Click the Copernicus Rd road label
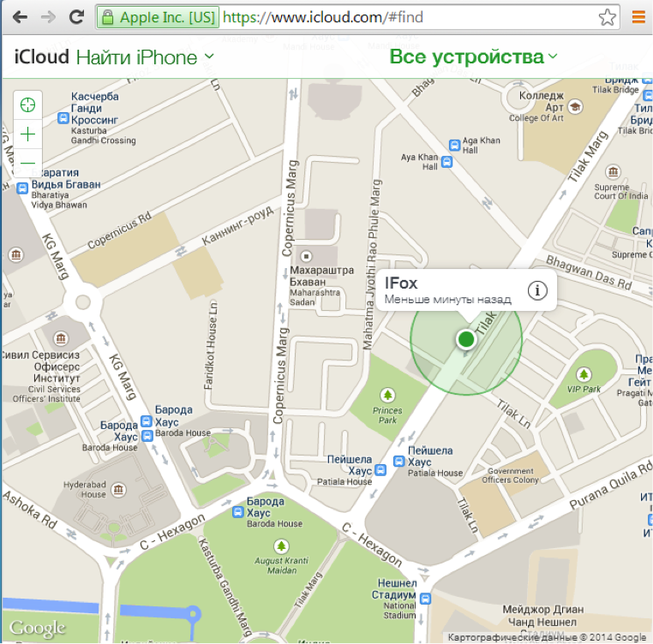This screenshot has height=644, width=653. pos(119,230)
